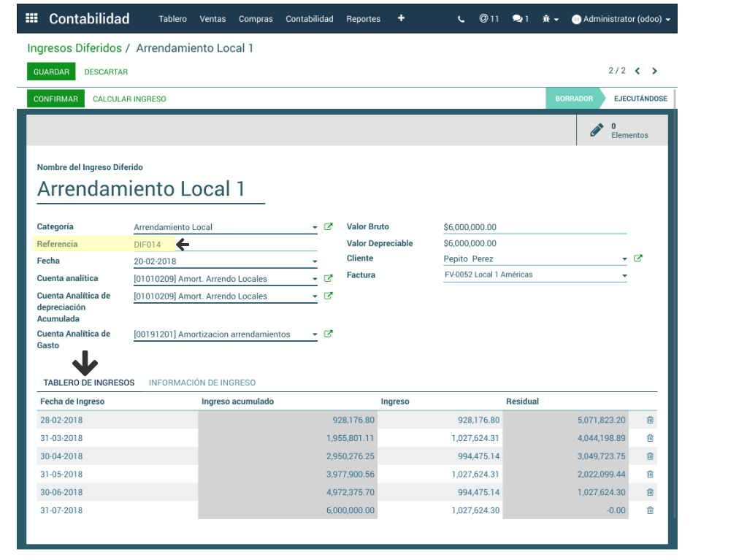Open the Administrator user menu
Viewport: 747px width, 560px height.
coord(621,19)
